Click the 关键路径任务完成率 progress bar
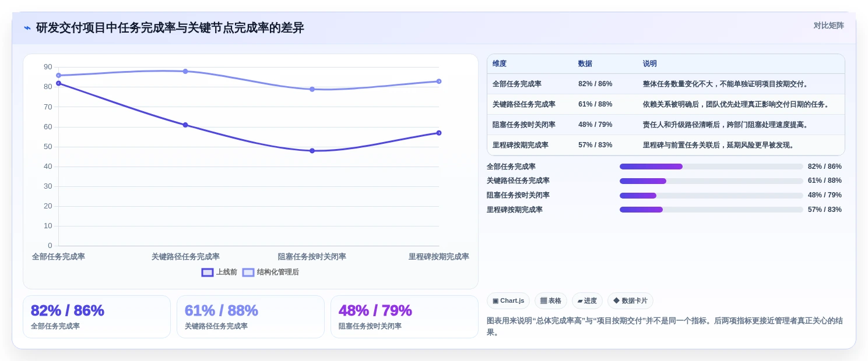 pos(711,181)
